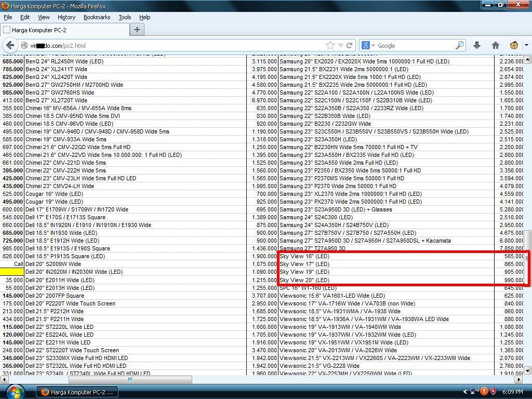Open Windows Start menu orb

pyautogui.click(x=14, y=391)
